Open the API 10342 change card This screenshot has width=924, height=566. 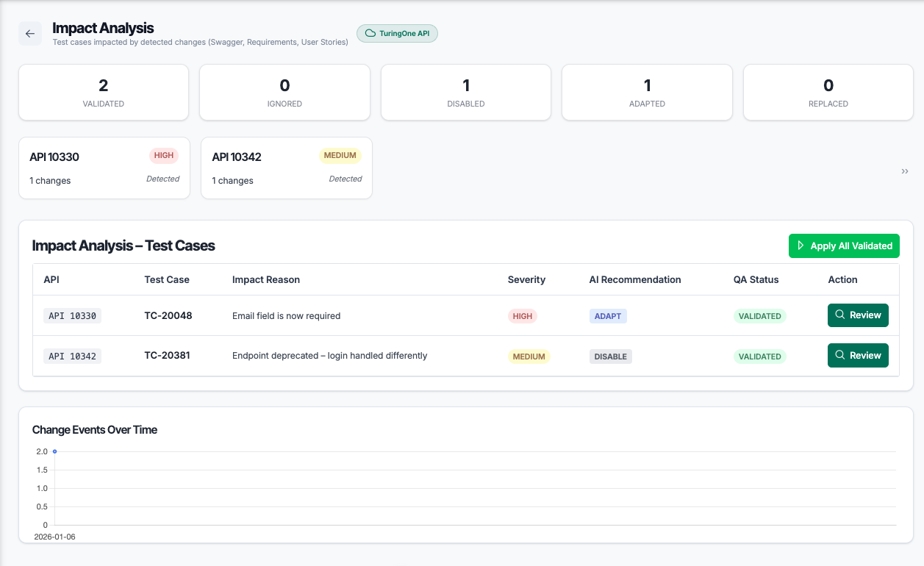click(x=286, y=168)
